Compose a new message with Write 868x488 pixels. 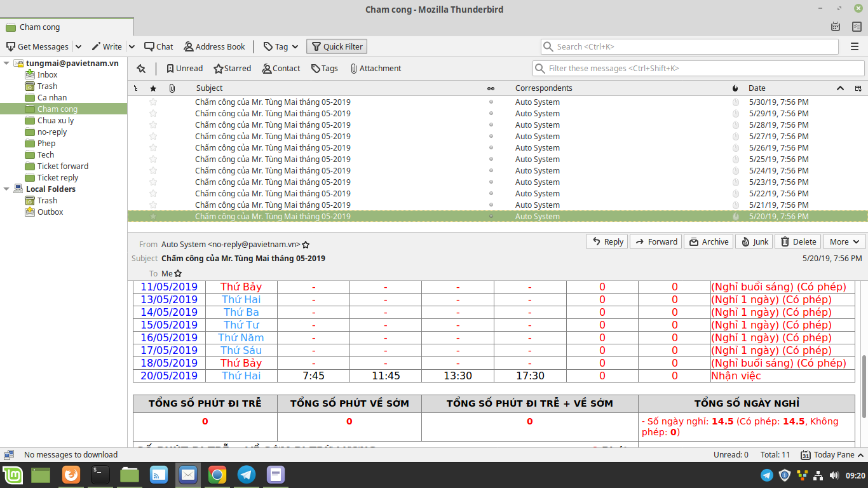tap(107, 46)
